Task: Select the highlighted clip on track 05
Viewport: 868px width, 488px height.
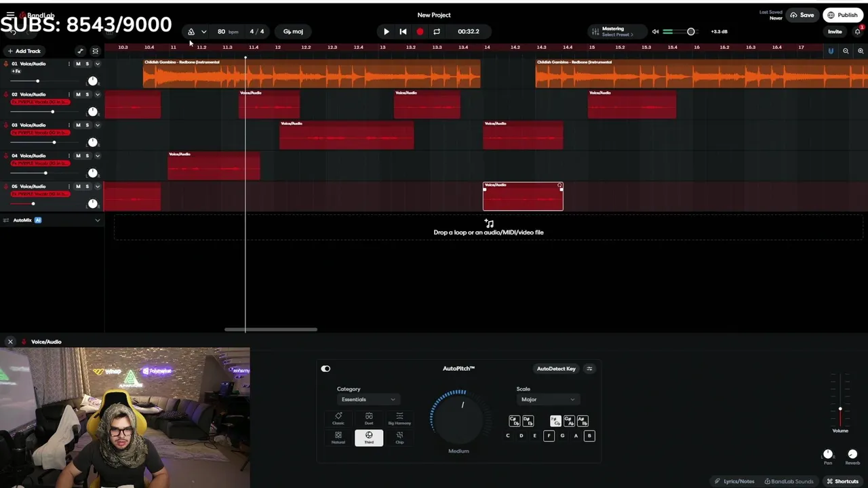Action: click(x=523, y=197)
